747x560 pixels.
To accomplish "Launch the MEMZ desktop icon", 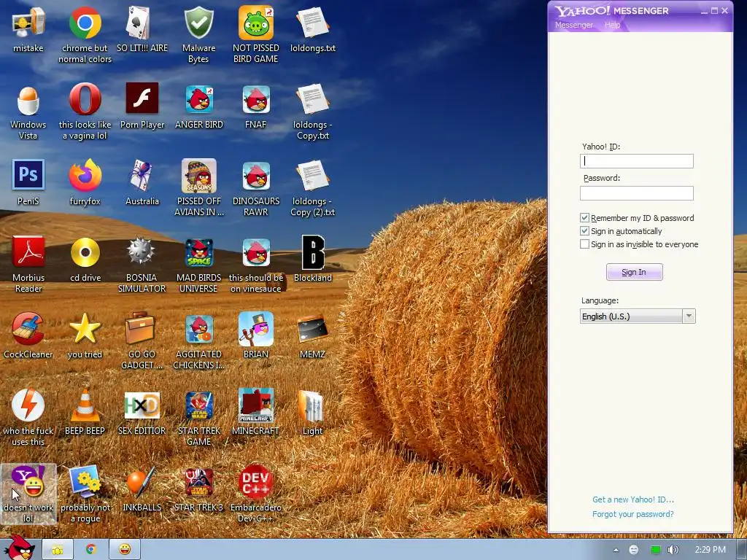I will (x=312, y=330).
